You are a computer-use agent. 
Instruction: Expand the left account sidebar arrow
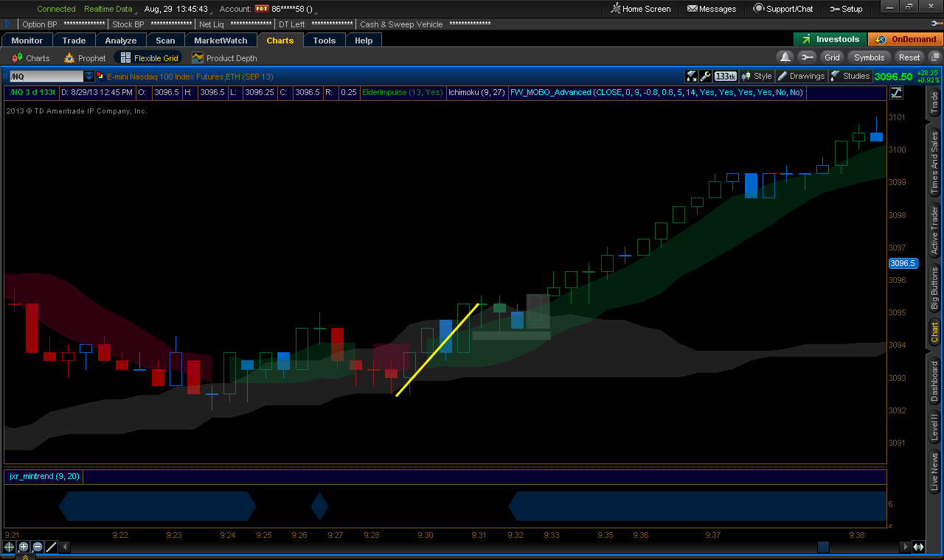point(8,24)
